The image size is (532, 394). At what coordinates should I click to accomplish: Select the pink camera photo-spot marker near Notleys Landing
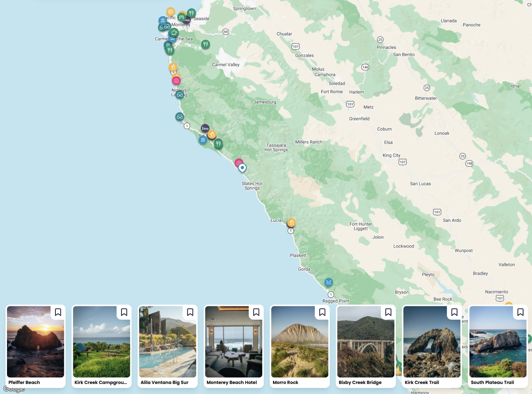(x=176, y=80)
